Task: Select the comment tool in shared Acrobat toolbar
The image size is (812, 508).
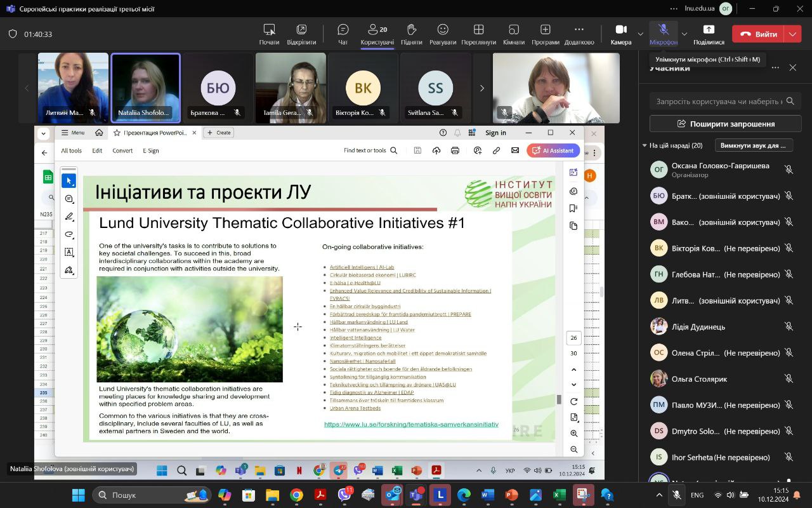Action: [69, 199]
